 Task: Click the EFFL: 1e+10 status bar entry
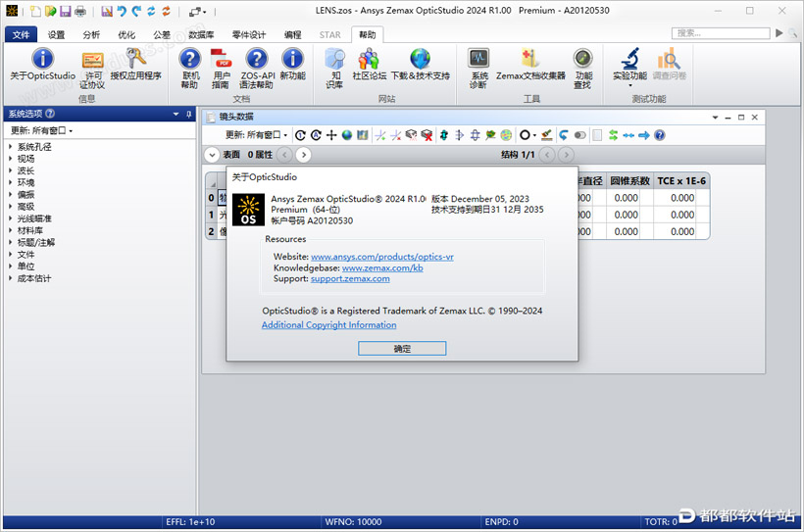[190, 522]
